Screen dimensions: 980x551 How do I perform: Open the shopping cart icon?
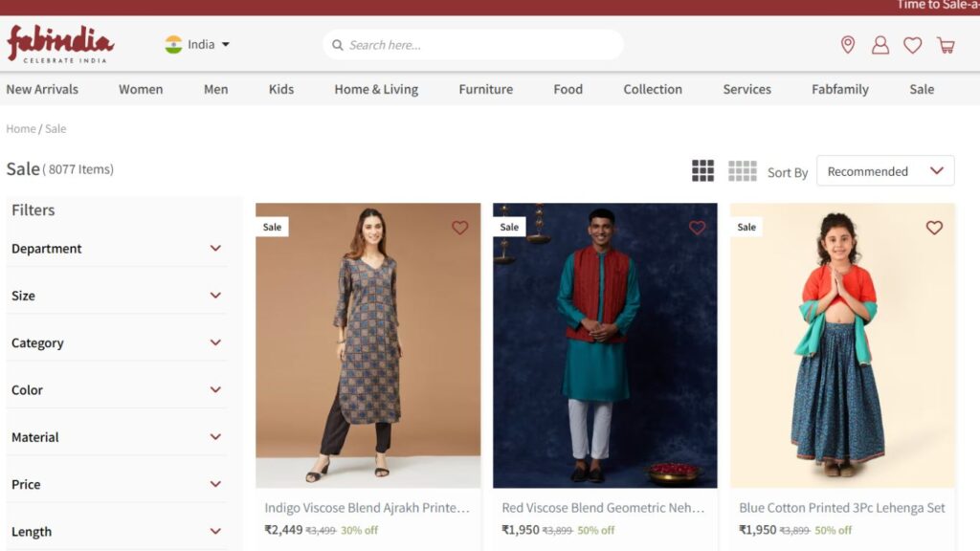(x=946, y=45)
